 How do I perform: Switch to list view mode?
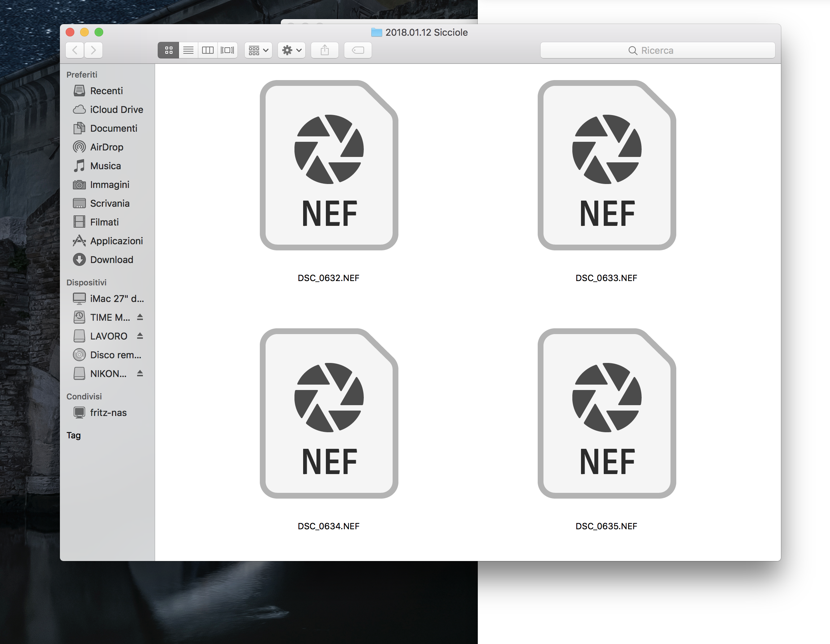pos(188,50)
